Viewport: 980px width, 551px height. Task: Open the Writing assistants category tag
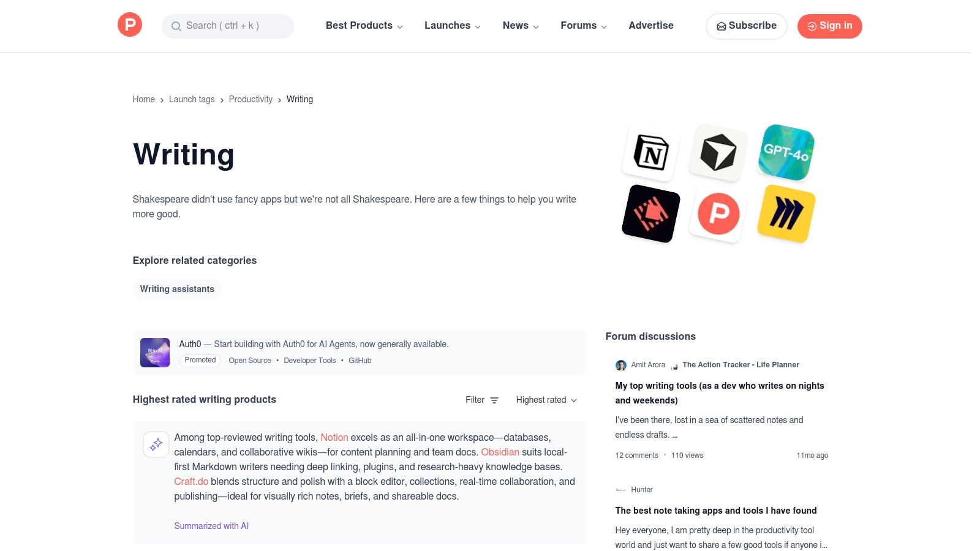pyautogui.click(x=177, y=289)
